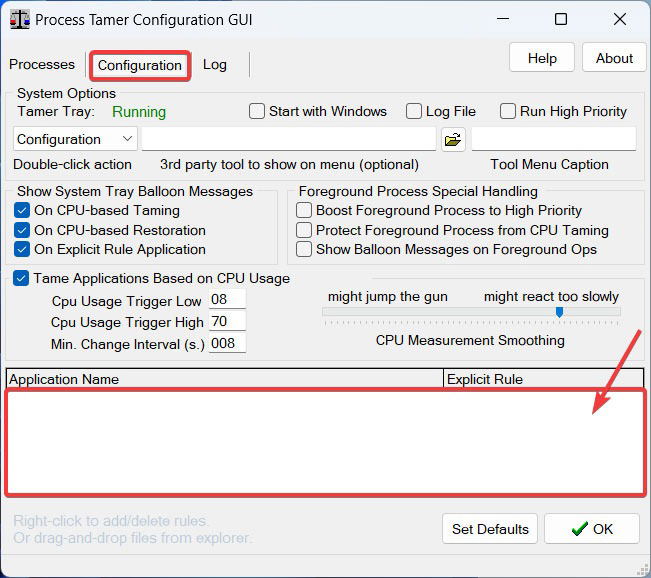
Task: Click the Help button
Action: tap(542, 58)
